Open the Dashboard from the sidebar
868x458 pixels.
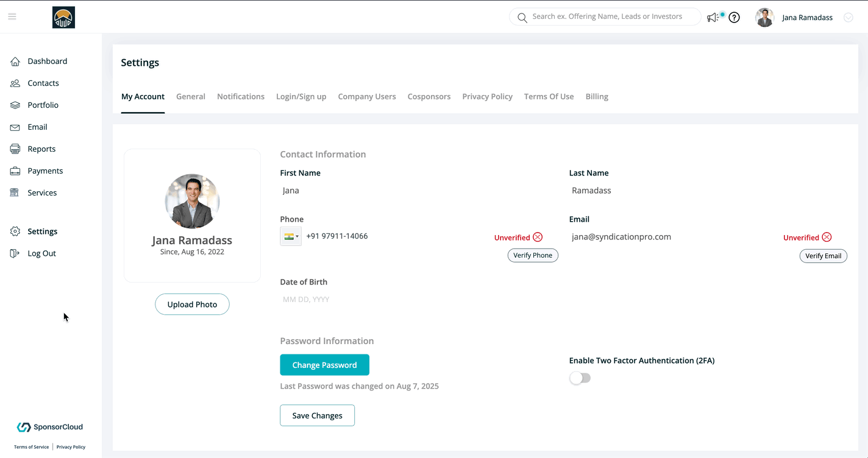tap(15, 61)
